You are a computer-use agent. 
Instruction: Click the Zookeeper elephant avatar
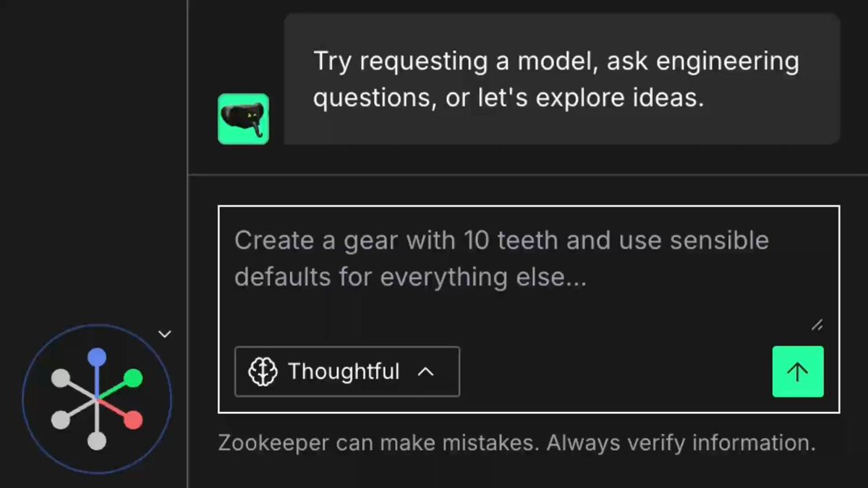(244, 119)
